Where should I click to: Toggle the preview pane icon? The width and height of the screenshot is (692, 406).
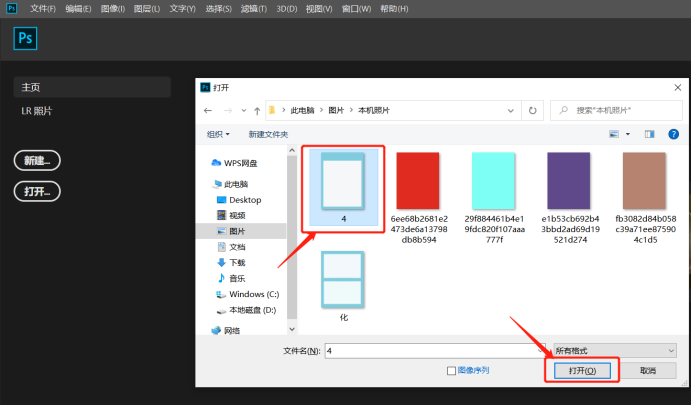[649, 134]
